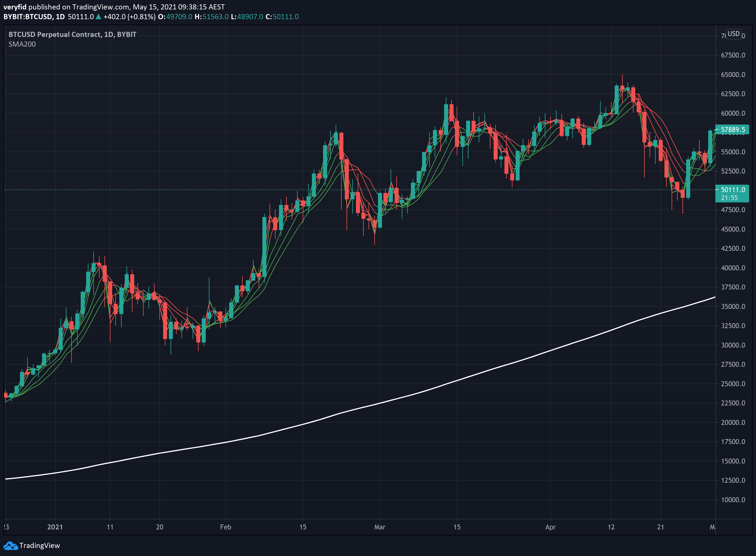Click the 40000.0 price axis label
The image size is (756, 556).
point(733,268)
